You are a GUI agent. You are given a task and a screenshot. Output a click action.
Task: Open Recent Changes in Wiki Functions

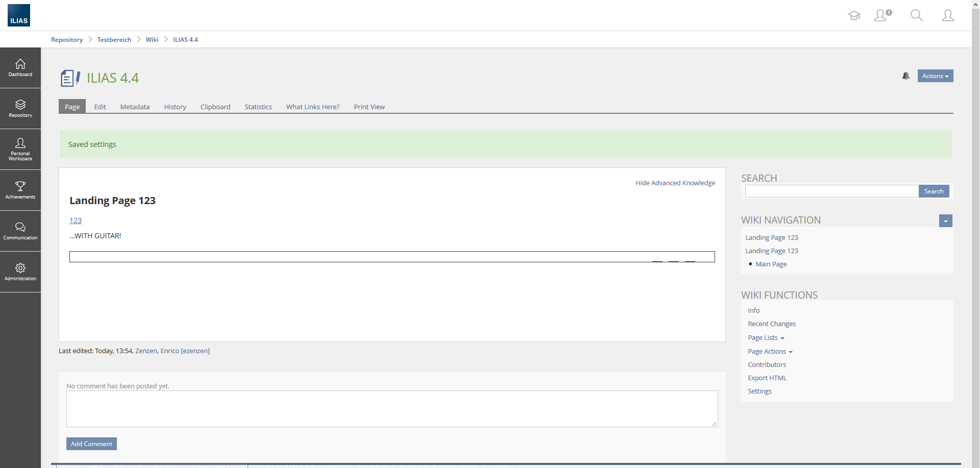pos(772,324)
